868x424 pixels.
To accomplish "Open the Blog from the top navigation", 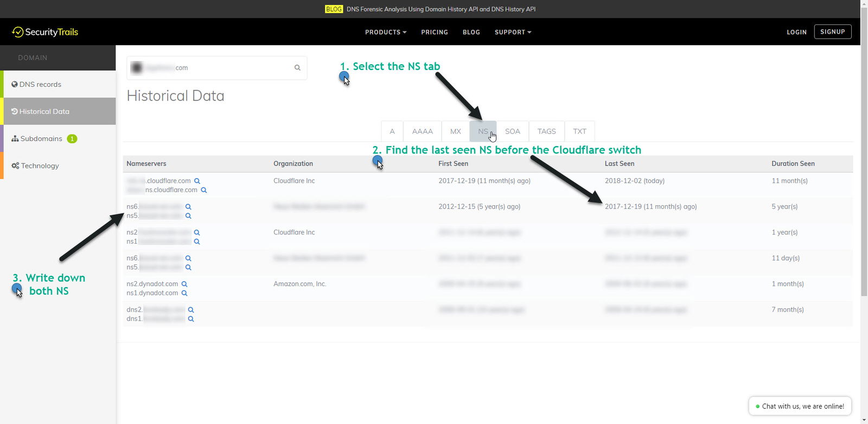I will [471, 32].
